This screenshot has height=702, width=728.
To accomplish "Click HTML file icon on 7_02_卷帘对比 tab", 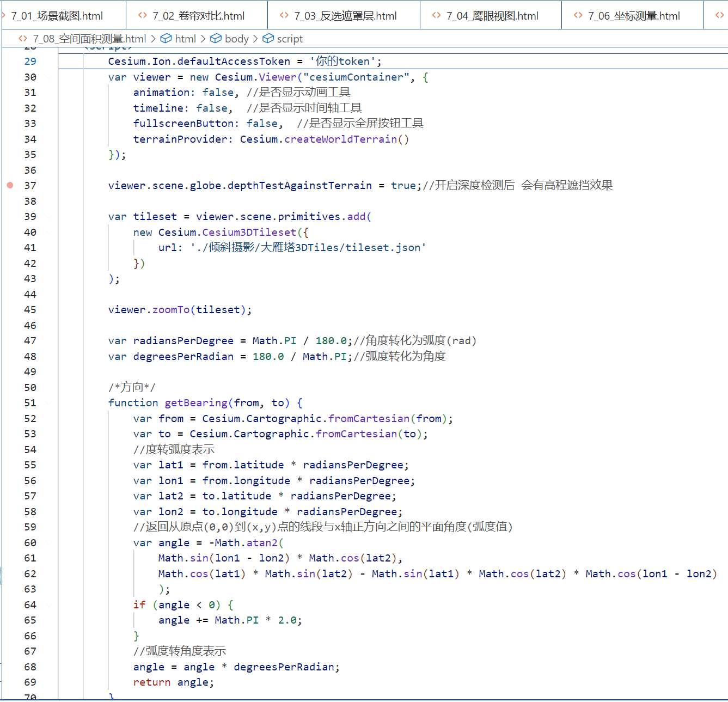I will point(143,15).
